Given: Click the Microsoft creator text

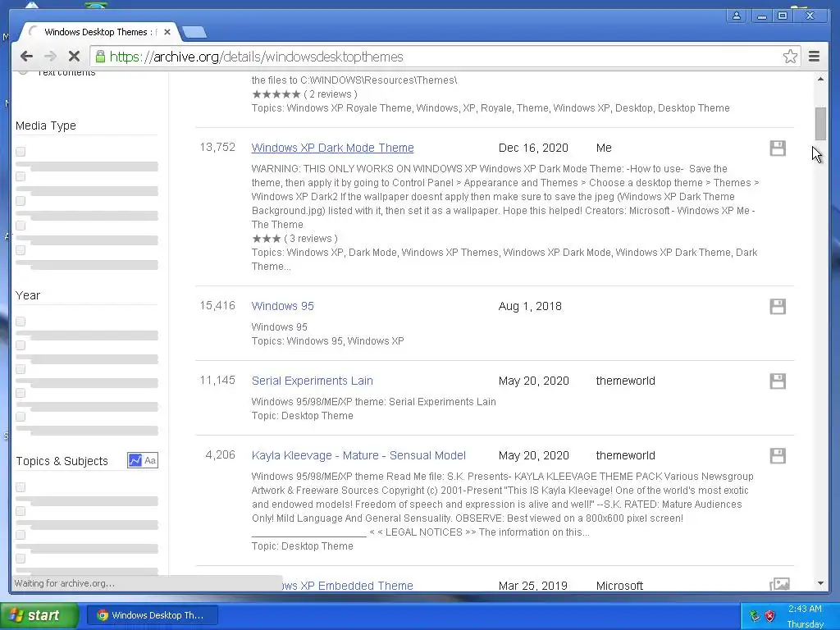Looking at the screenshot, I should [619, 586].
